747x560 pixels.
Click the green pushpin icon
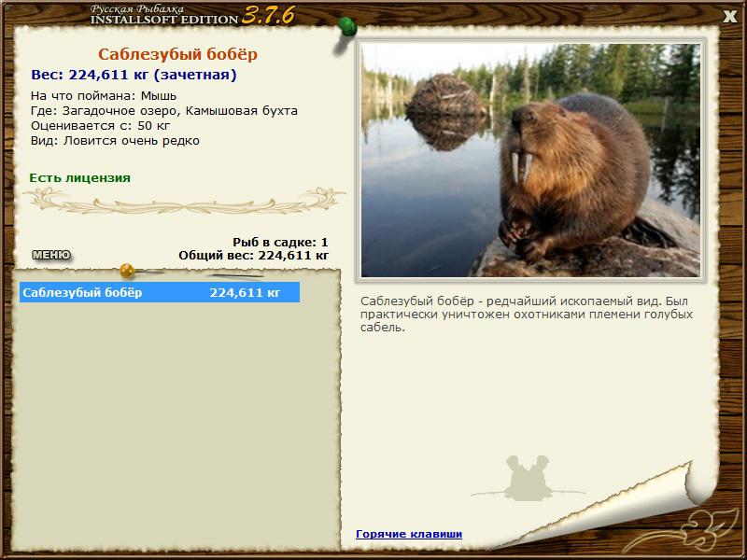[x=346, y=29]
